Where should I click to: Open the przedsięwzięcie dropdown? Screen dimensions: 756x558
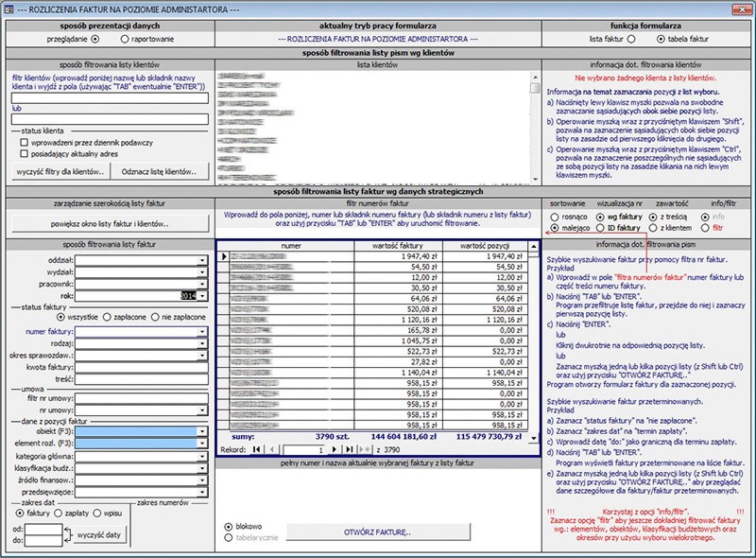point(202,493)
